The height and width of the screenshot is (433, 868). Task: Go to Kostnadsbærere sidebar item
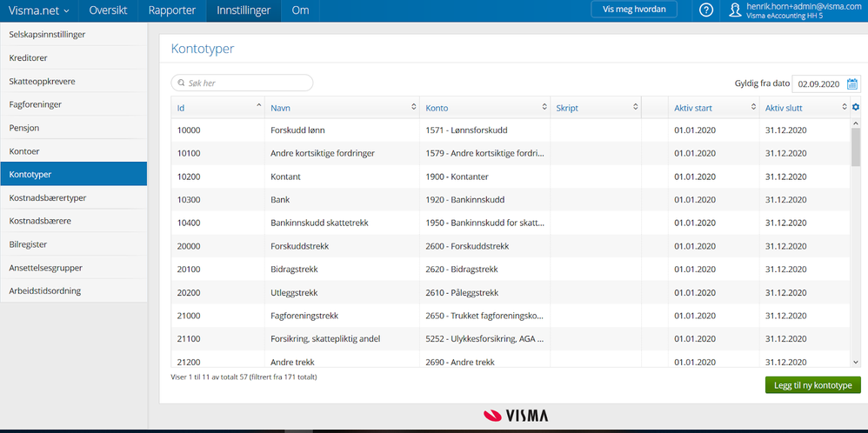click(74, 221)
